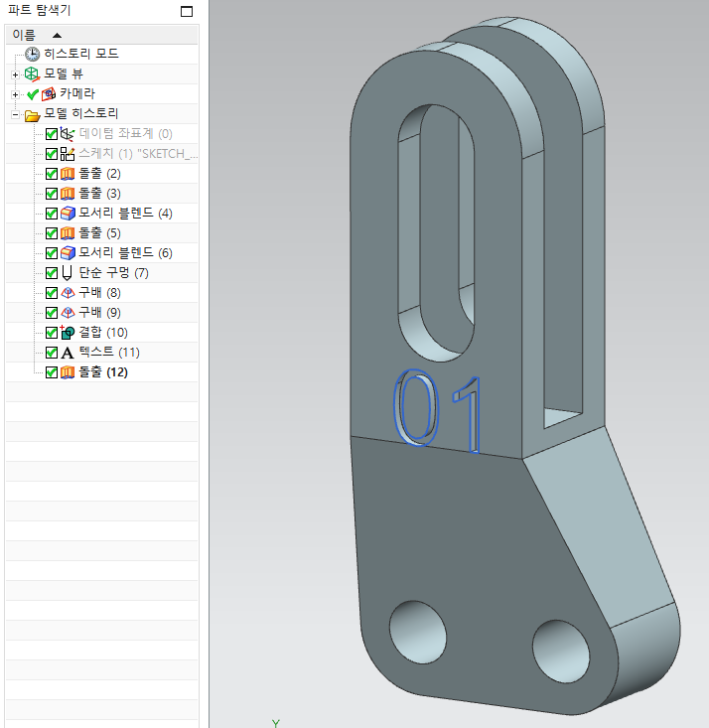
Task: Select the Extrude (2) feature
Action: (x=99, y=174)
